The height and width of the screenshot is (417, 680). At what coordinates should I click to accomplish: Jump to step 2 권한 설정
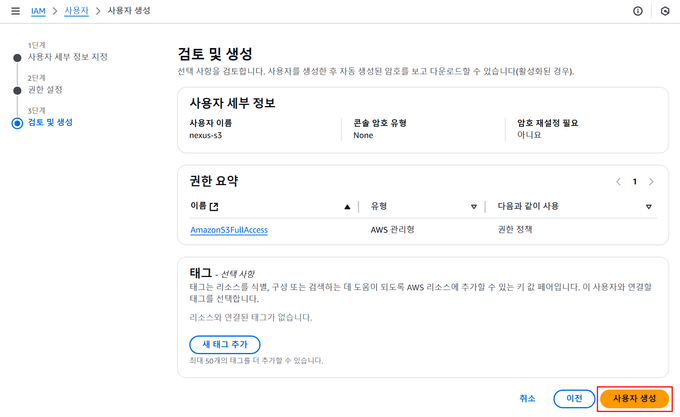(x=45, y=90)
